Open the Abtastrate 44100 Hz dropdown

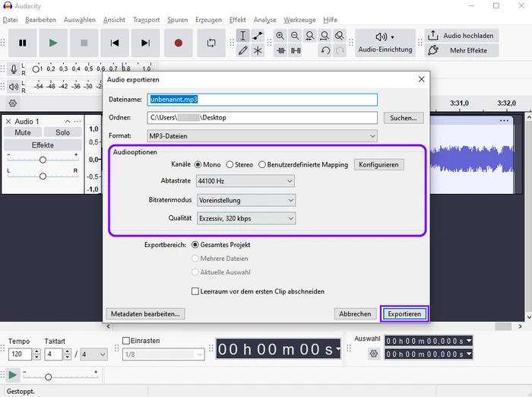(245, 181)
